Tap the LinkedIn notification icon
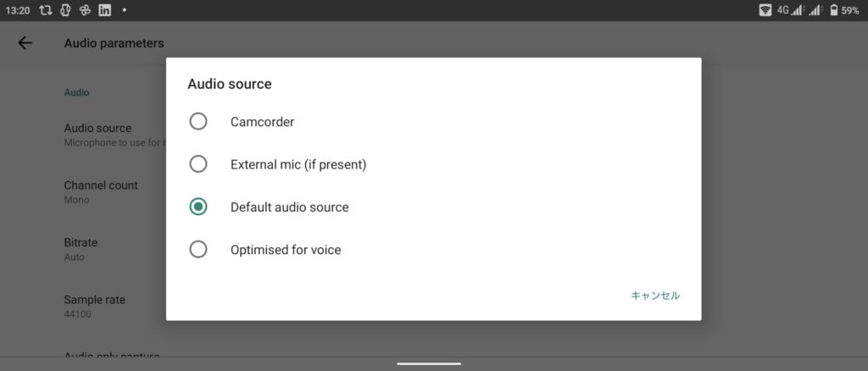Viewport: 868px width, 371px height. (x=104, y=10)
